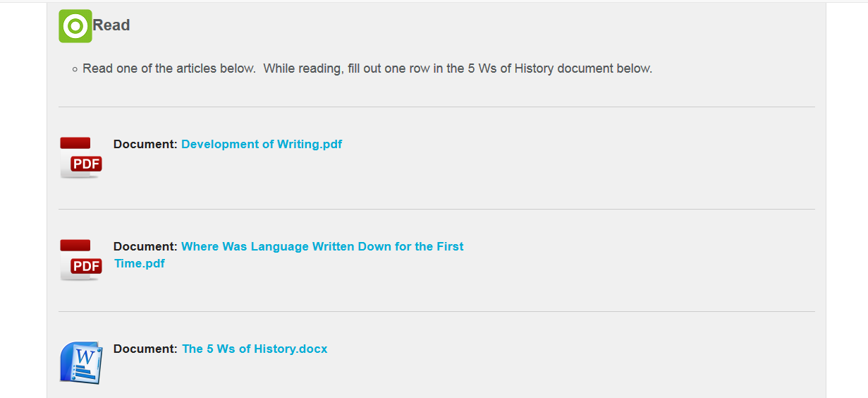This screenshot has height=398, width=868.
Task: Click the PDF icon for Where Was Language
Action: pyautogui.click(x=81, y=260)
